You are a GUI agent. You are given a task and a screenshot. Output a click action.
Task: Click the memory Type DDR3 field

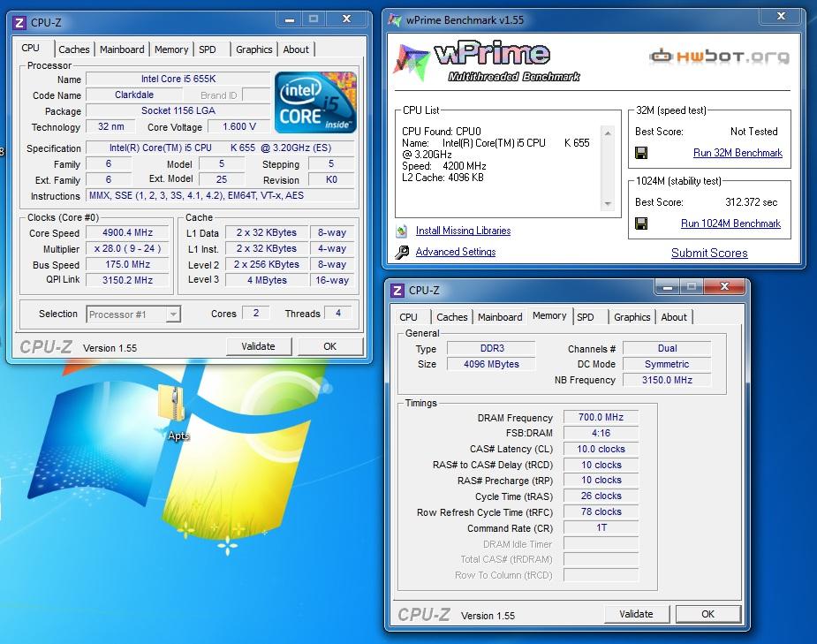coord(491,348)
